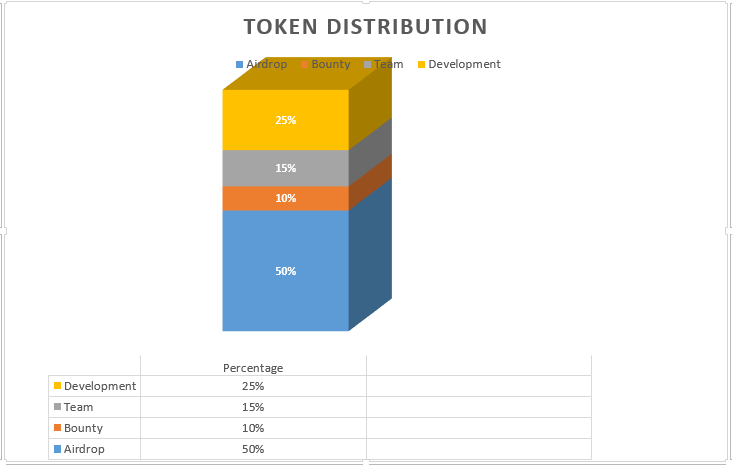
Task: Click the Development row in data table
Action: [320, 386]
